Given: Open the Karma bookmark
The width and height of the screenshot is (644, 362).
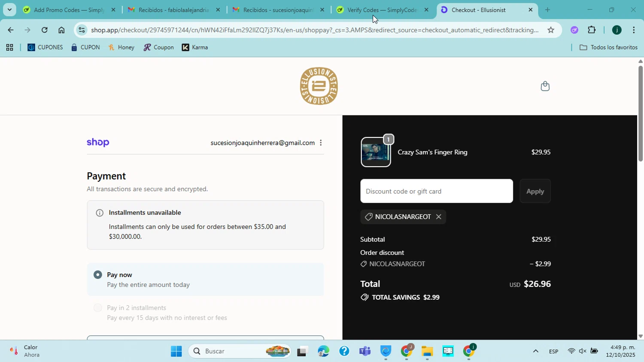Looking at the screenshot, I should tap(195, 48).
